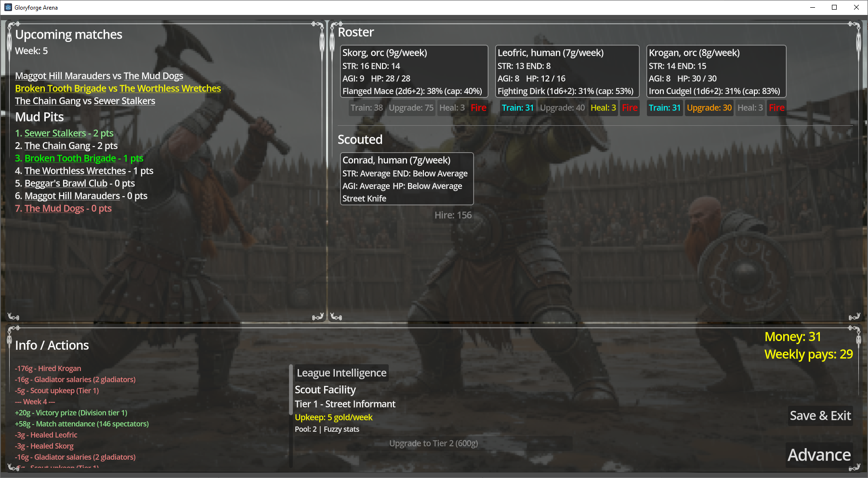The height and width of the screenshot is (478, 868).
Task: Open The Mud Dogs in standings
Action: point(54,209)
